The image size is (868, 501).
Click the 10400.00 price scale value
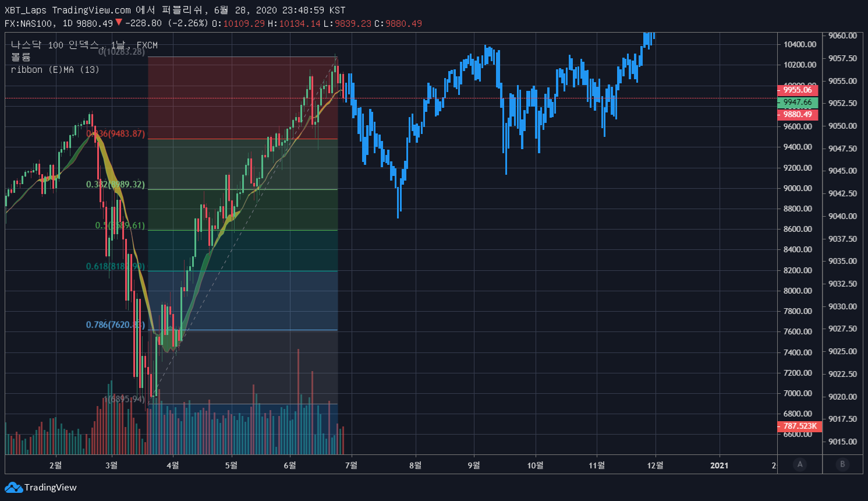[799, 44]
